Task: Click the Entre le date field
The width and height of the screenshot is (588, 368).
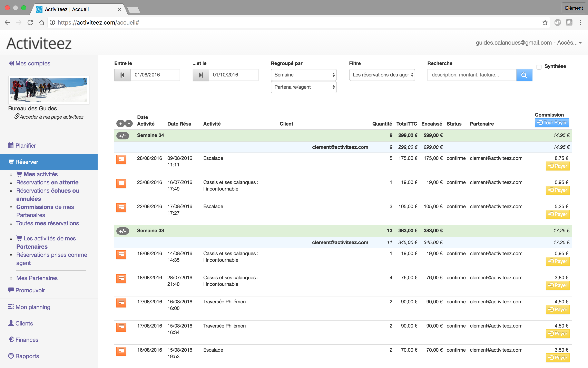Action: pyautogui.click(x=155, y=75)
